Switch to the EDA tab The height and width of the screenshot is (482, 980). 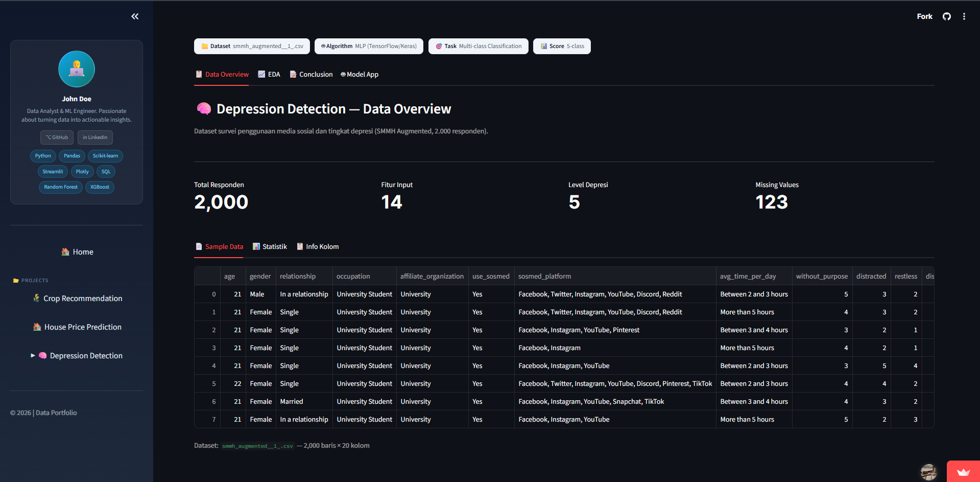pyautogui.click(x=269, y=75)
